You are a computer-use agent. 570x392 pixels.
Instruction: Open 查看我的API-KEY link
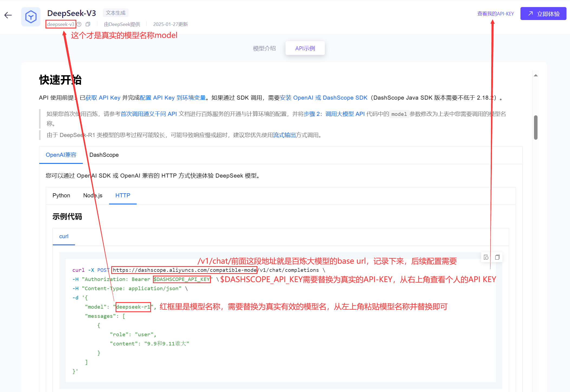click(x=495, y=14)
